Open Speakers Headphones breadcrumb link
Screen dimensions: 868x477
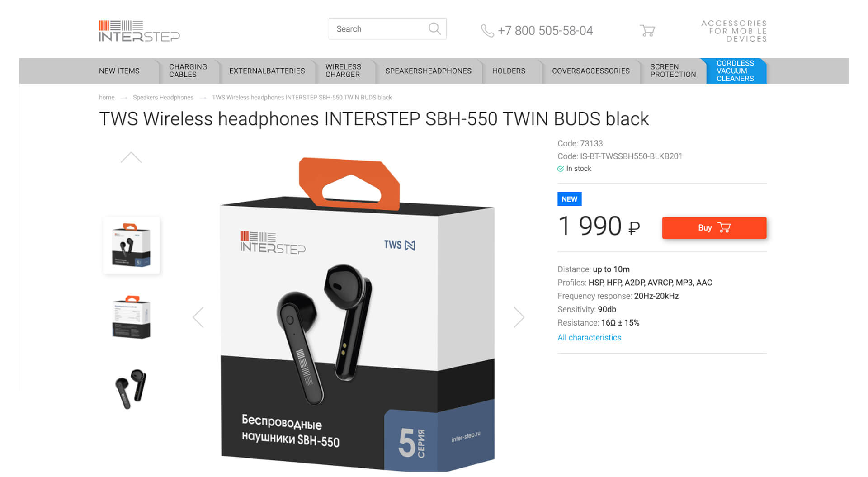(163, 98)
